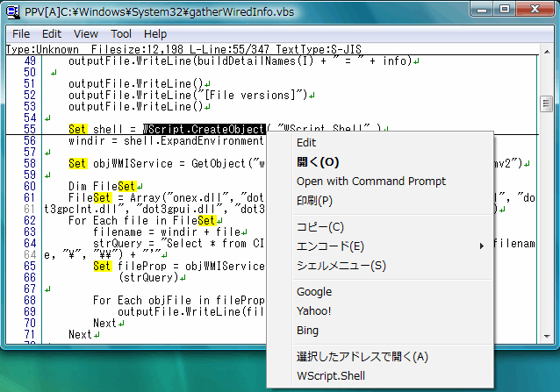This screenshot has width=560, height=392.
Task: Choose Open with Command Prompt
Action: [370, 182]
